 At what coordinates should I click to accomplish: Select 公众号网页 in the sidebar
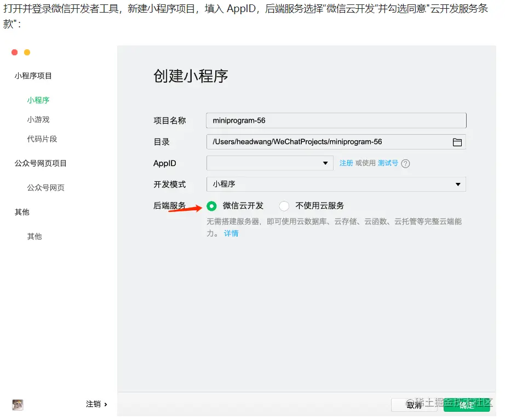pyautogui.click(x=45, y=188)
